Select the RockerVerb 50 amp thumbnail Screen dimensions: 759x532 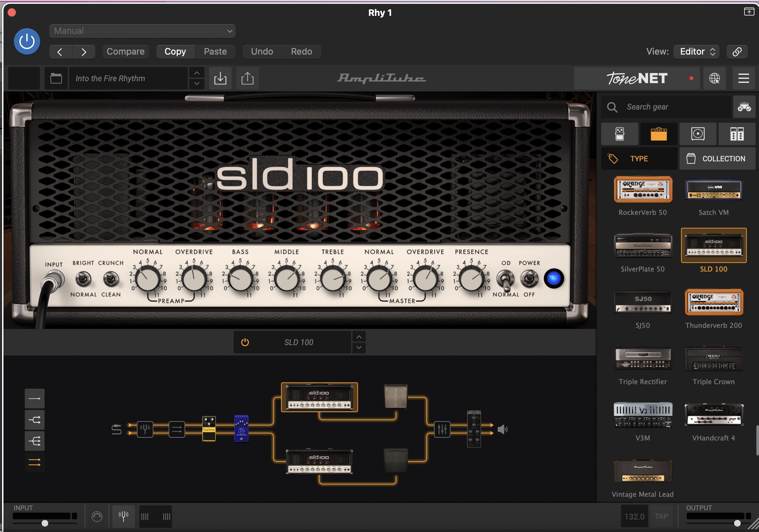pyautogui.click(x=643, y=189)
